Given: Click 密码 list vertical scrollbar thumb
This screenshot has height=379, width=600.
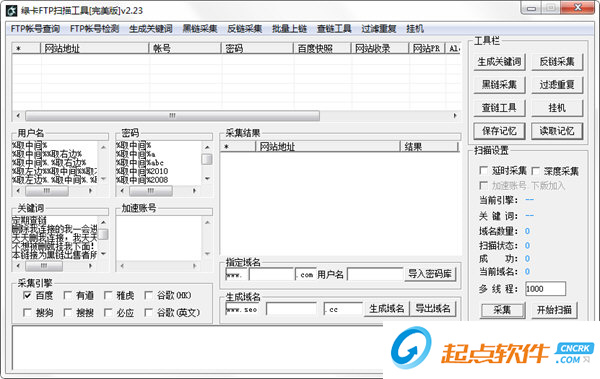Looking at the screenshot, I should click(x=207, y=159).
